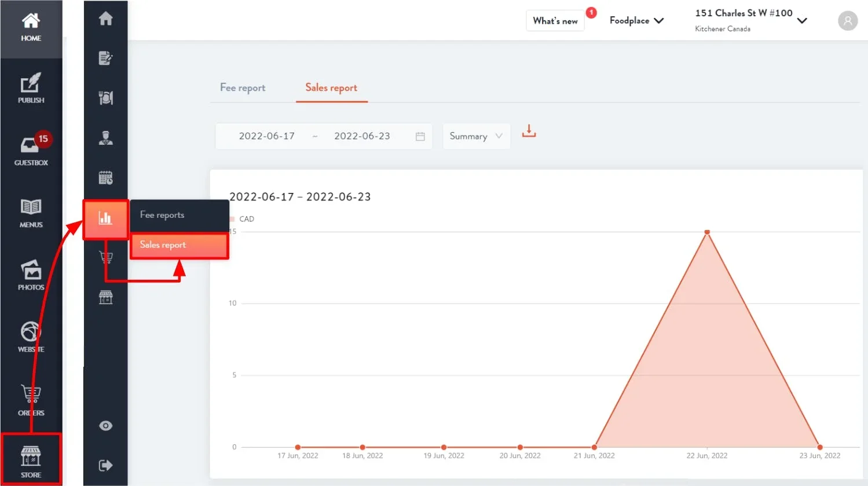Click the 22 Jun peak data point
Image resolution: width=868 pixels, height=486 pixels.
707,232
